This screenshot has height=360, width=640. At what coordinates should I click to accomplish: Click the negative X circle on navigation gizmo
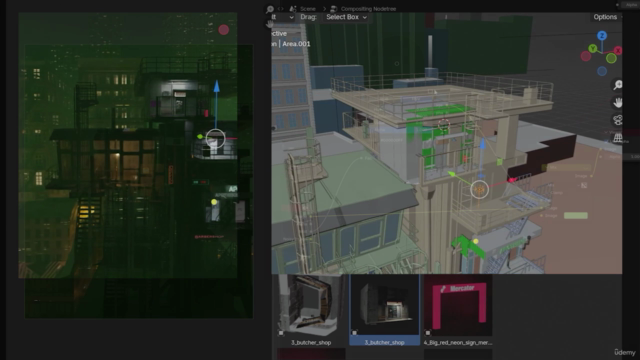click(586, 56)
